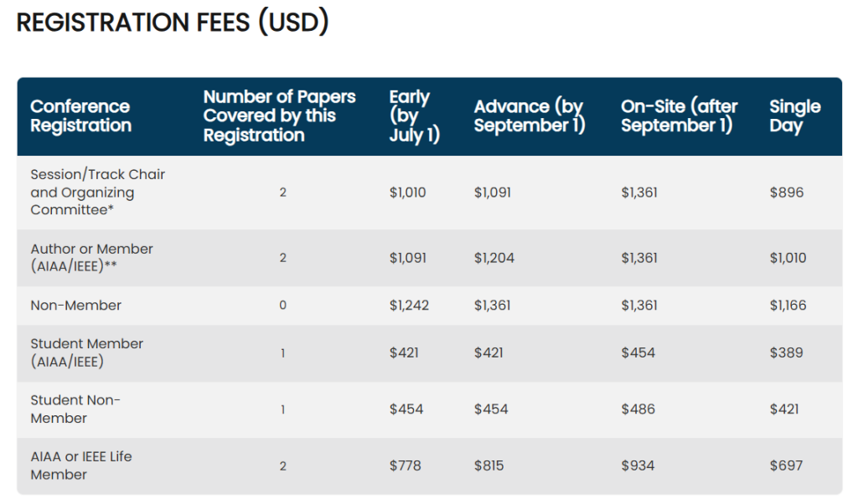Image resolution: width=858 pixels, height=504 pixels.
Task: Select the Session/Track Chair and Organizing Committee row label
Action: (x=97, y=193)
